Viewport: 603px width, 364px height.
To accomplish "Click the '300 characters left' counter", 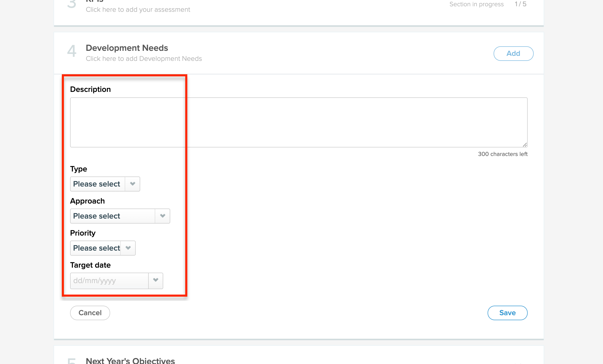I will [x=503, y=154].
